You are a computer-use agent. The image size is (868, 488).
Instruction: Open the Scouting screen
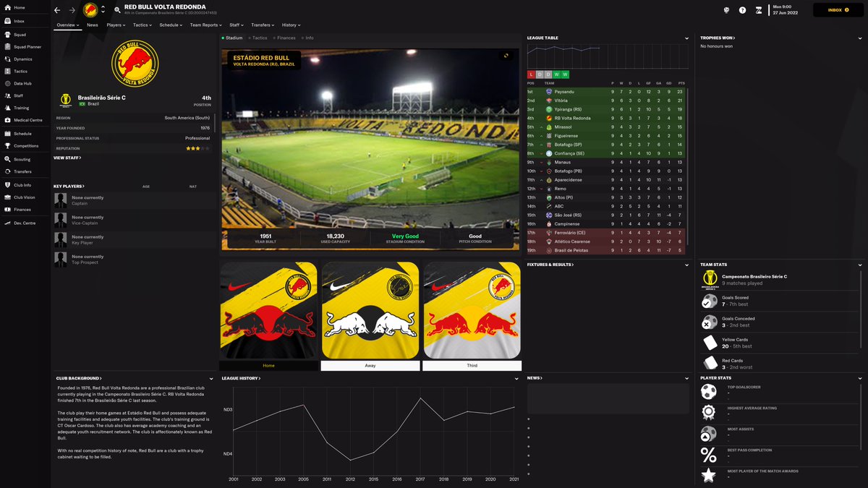click(x=22, y=159)
